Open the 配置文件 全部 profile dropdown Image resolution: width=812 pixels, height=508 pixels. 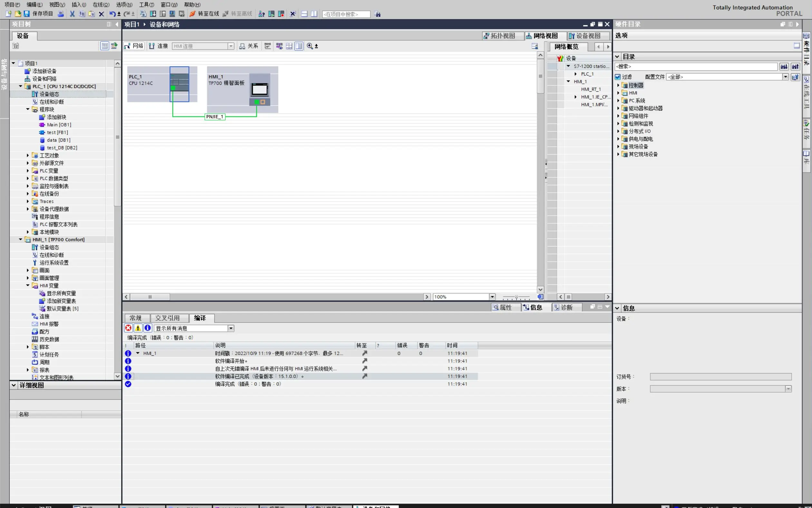pyautogui.click(x=786, y=77)
